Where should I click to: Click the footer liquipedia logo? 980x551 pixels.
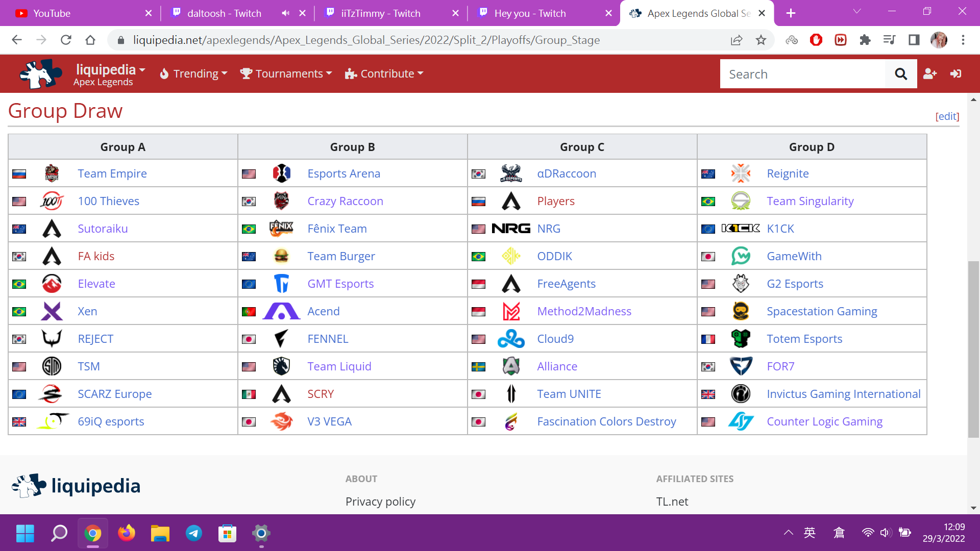coord(76,486)
